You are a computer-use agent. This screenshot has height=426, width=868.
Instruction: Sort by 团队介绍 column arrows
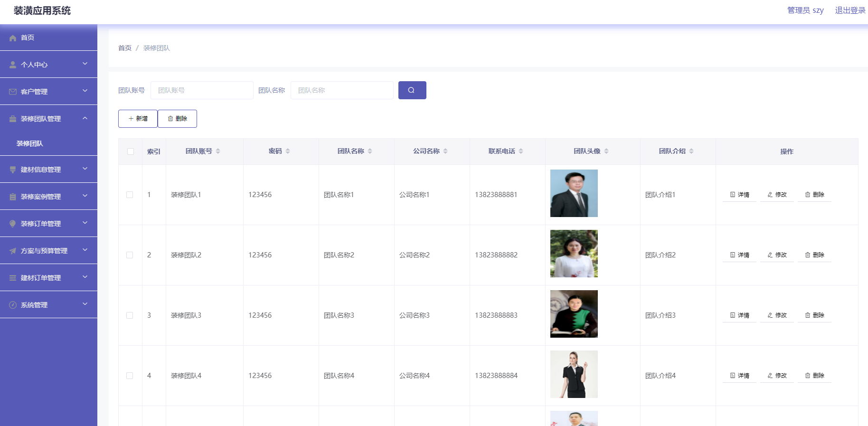[691, 151]
